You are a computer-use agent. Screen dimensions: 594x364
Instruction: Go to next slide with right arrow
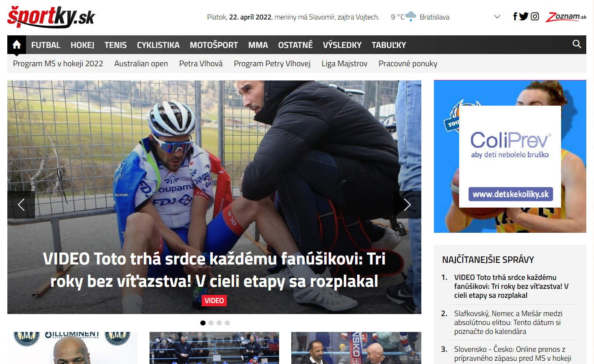[407, 205]
